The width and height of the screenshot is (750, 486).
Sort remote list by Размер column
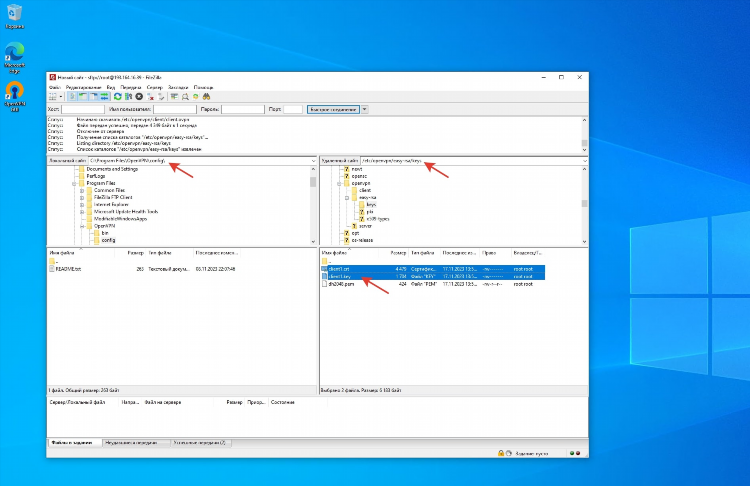(398, 253)
